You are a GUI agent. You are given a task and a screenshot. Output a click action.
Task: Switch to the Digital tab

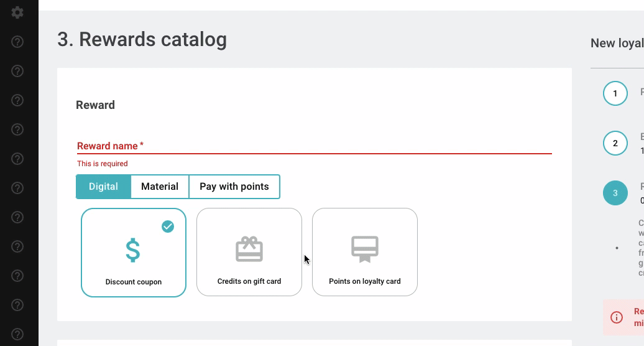tap(103, 187)
